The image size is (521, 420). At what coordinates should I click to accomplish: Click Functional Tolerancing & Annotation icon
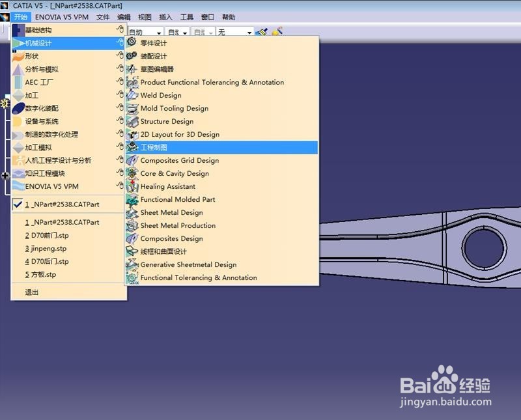pos(132,277)
